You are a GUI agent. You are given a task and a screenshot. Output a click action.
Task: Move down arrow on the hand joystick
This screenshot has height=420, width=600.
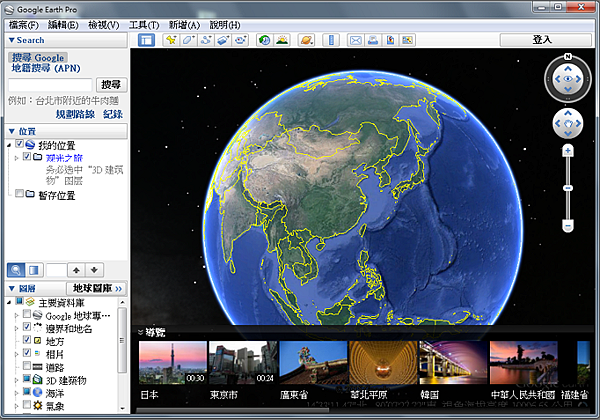(x=568, y=133)
